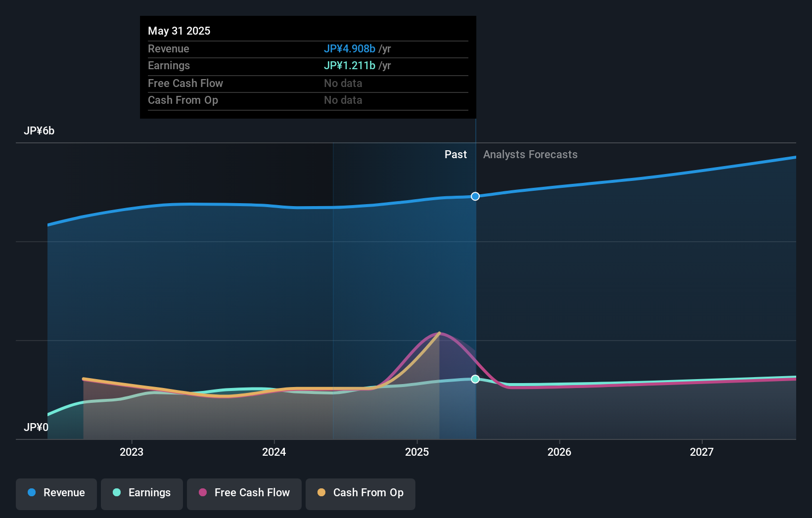812x518 pixels.
Task: Click the Free Cash Flow peak on the pink line
Action: click(440, 333)
